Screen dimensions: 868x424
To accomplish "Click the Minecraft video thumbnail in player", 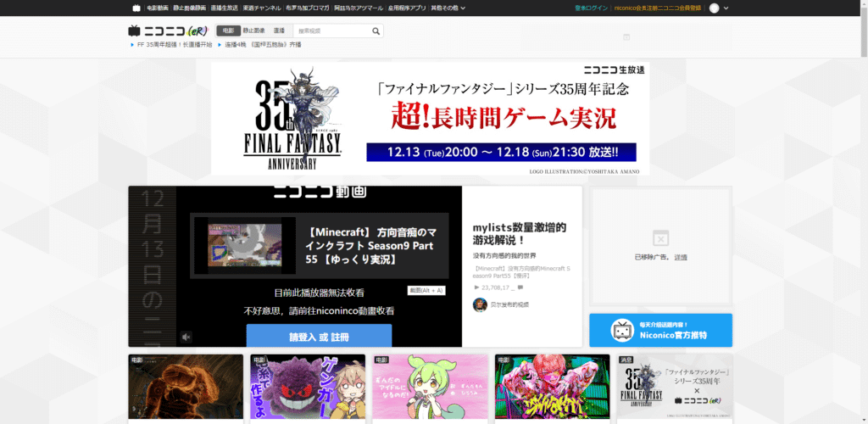I will [x=244, y=246].
